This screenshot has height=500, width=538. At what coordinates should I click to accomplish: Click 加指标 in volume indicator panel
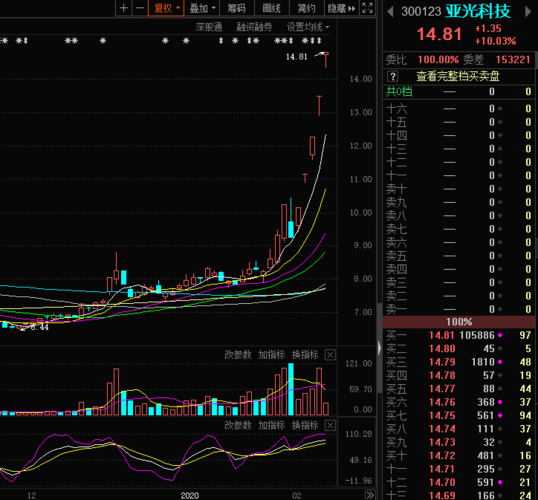pos(271,354)
